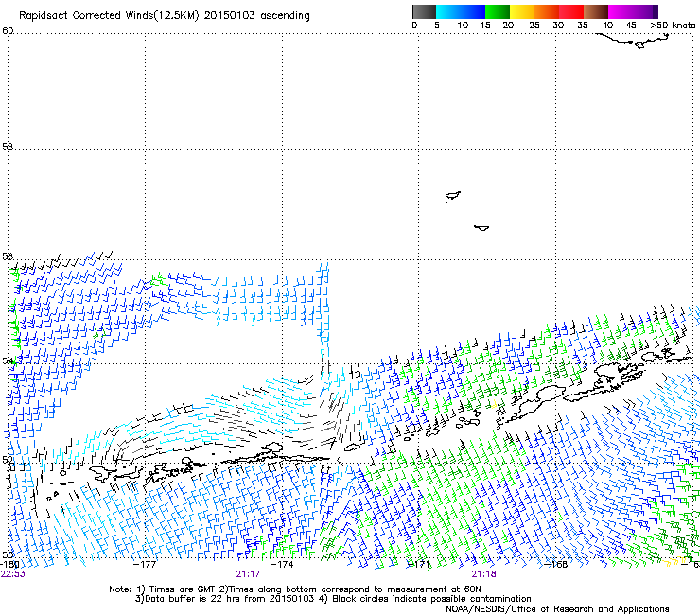700x615 pixels.
Task: Click the upper small island outline near 57N
Action: click(453, 196)
